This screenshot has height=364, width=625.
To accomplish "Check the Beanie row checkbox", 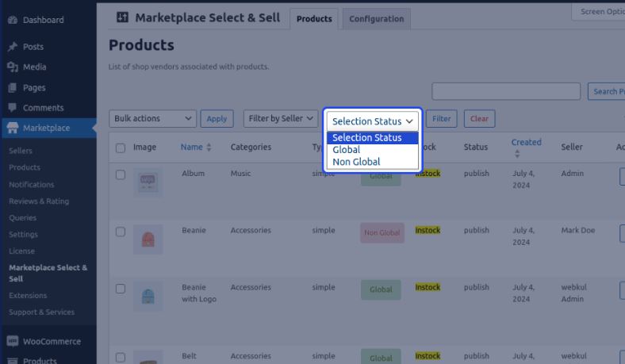I will coord(121,232).
